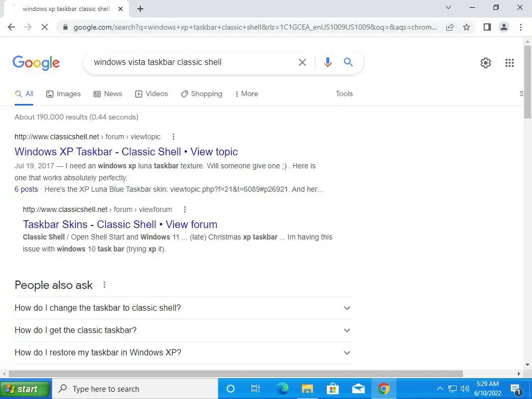Close the windows xp taskbar tab
This screenshot has height=399, width=532.
tap(121, 9)
